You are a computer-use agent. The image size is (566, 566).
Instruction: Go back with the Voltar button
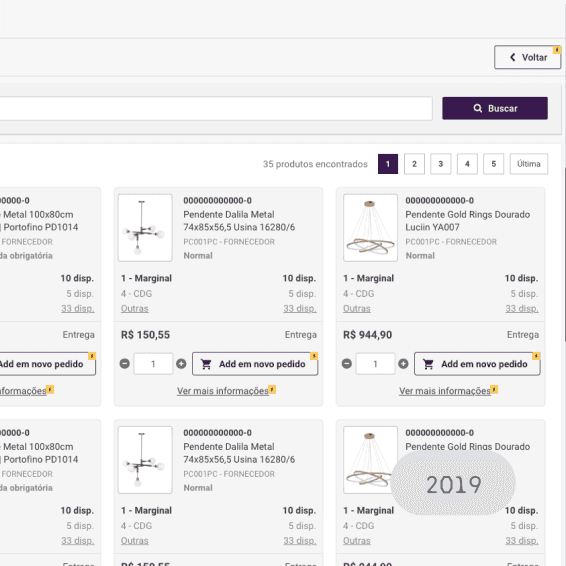click(527, 57)
